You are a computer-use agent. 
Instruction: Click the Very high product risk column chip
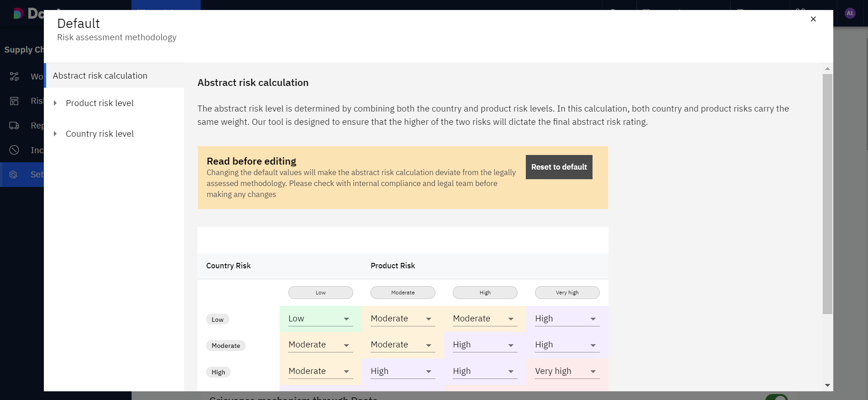[567, 293]
